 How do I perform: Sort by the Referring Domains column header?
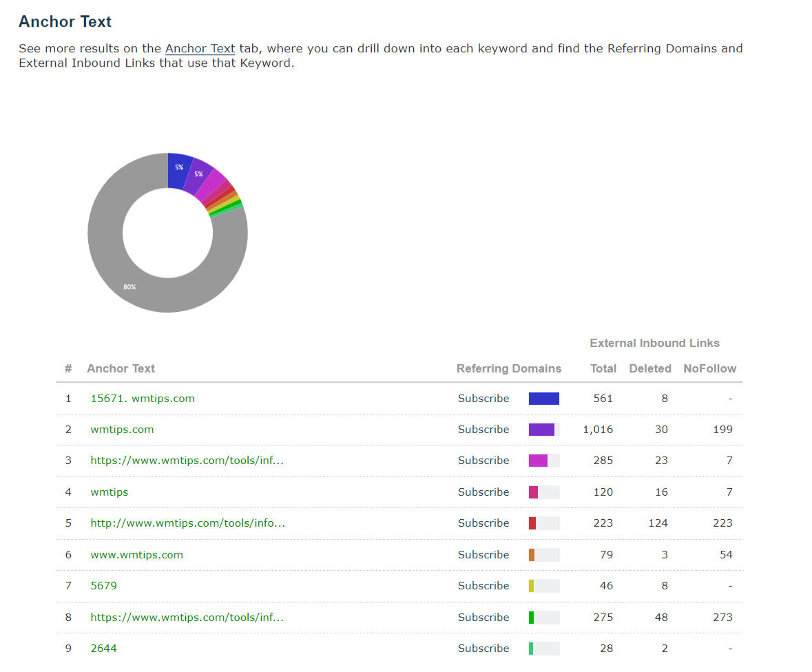(509, 368)
